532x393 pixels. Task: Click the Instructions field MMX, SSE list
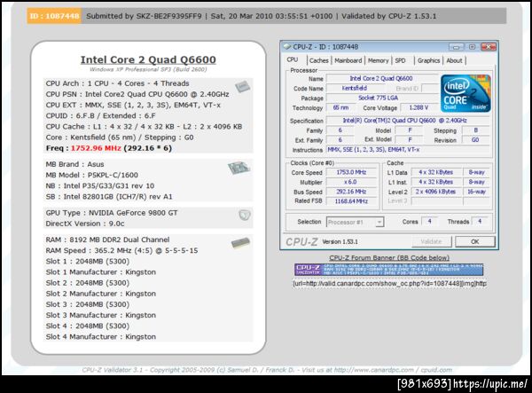pos(409,150)
